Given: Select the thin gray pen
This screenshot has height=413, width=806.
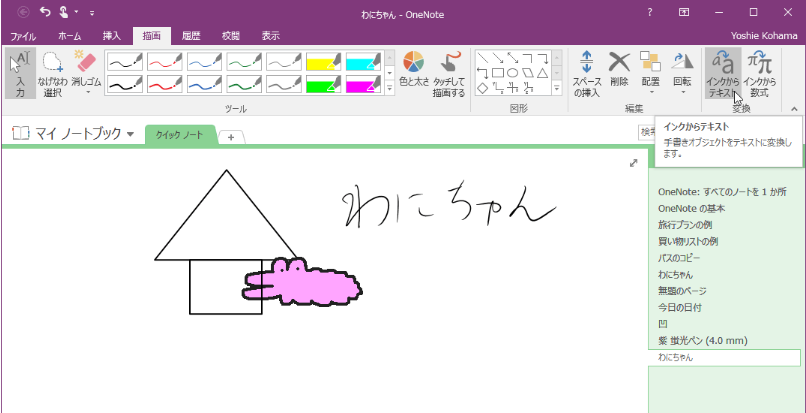Looking at the screenshot, I should coord(284,62).
